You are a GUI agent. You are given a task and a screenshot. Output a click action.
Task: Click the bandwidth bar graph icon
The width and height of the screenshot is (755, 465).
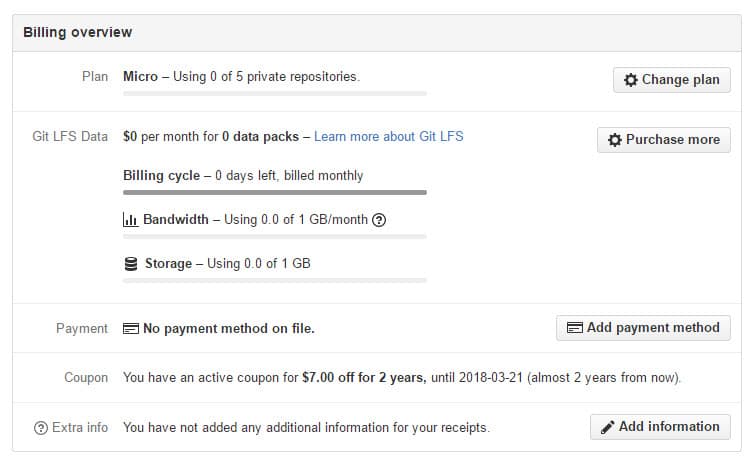pos(130,220)
